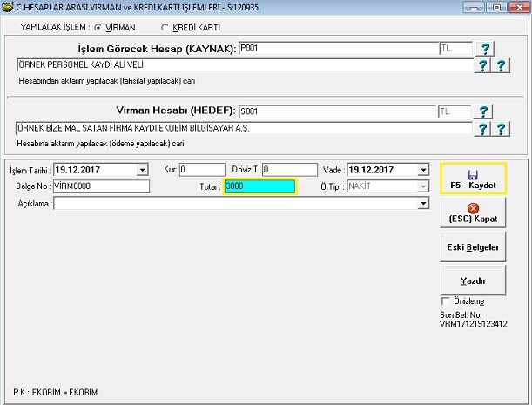Click the target account name field EKOBİM BİLGİSAYAR
This screenshot has width=532, height=405.
(244, 128)
